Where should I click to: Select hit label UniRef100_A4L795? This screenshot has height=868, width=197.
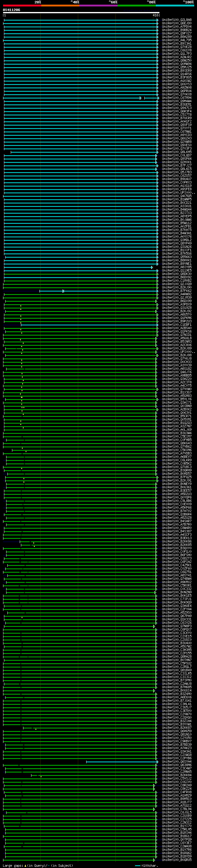[x=176, y=40]
